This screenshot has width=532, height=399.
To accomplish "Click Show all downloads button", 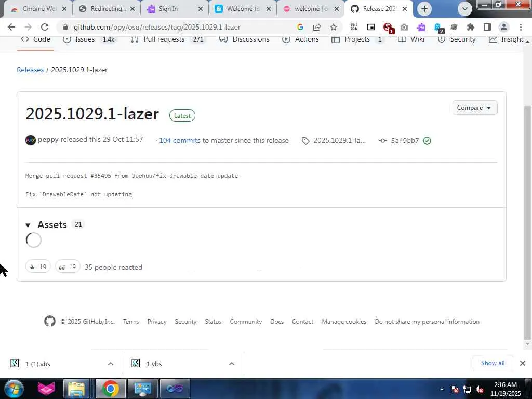I will 493,363.
